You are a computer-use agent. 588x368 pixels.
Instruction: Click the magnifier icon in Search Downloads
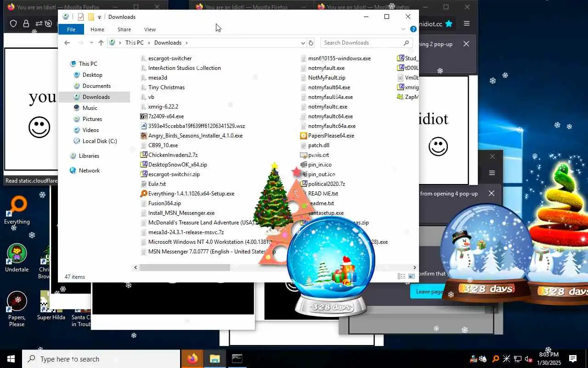tap(406, 43)
